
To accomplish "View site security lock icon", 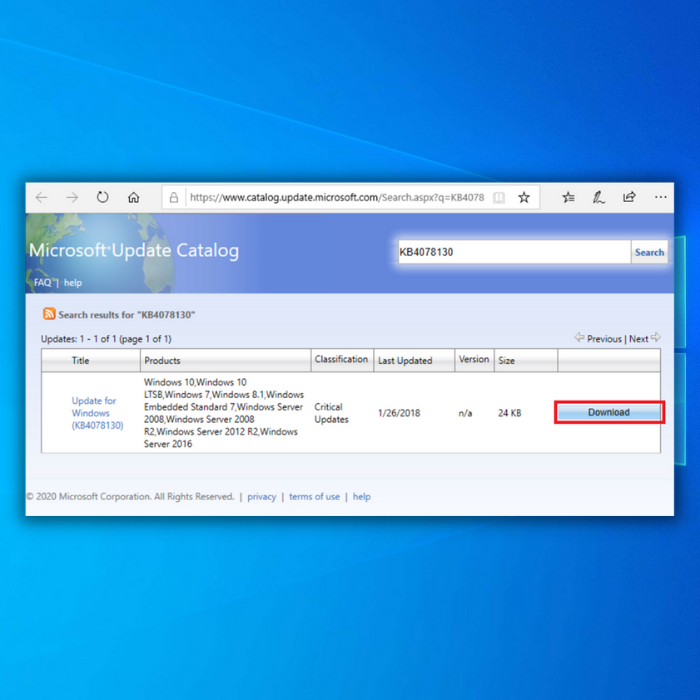I will [174, 197].
